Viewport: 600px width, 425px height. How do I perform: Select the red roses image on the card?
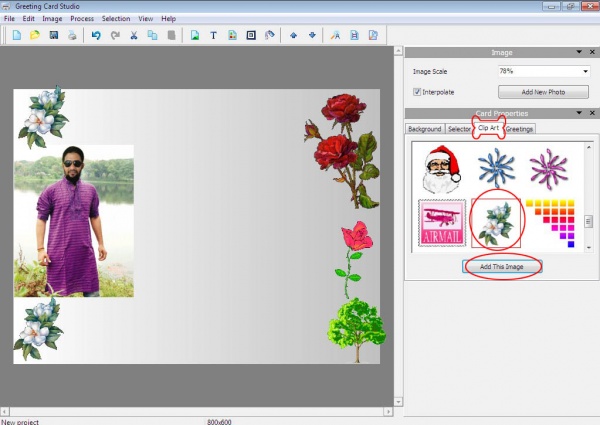pyautogui.click(x=342, y=151)
